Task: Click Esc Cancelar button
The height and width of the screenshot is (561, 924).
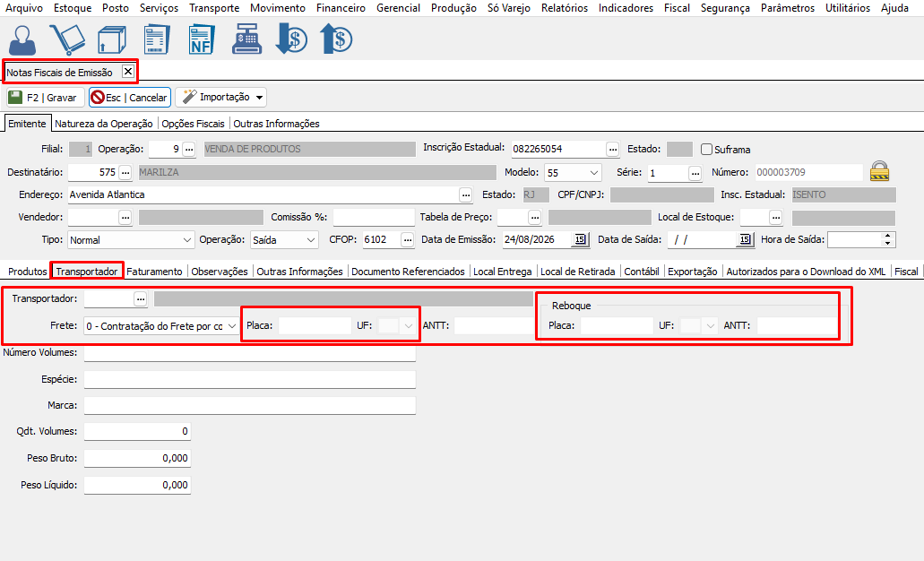Action: (x=130, y=97)
